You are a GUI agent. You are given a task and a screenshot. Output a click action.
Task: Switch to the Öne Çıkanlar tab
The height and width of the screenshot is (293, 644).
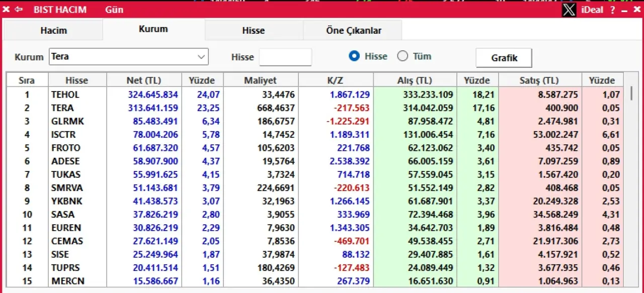(x=353, y=30)
